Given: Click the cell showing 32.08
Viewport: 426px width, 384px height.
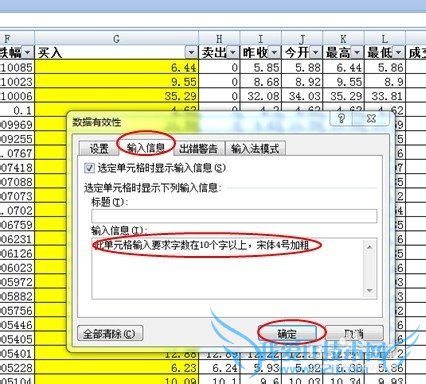Looking at the screenshot, I should coord(261,96).
